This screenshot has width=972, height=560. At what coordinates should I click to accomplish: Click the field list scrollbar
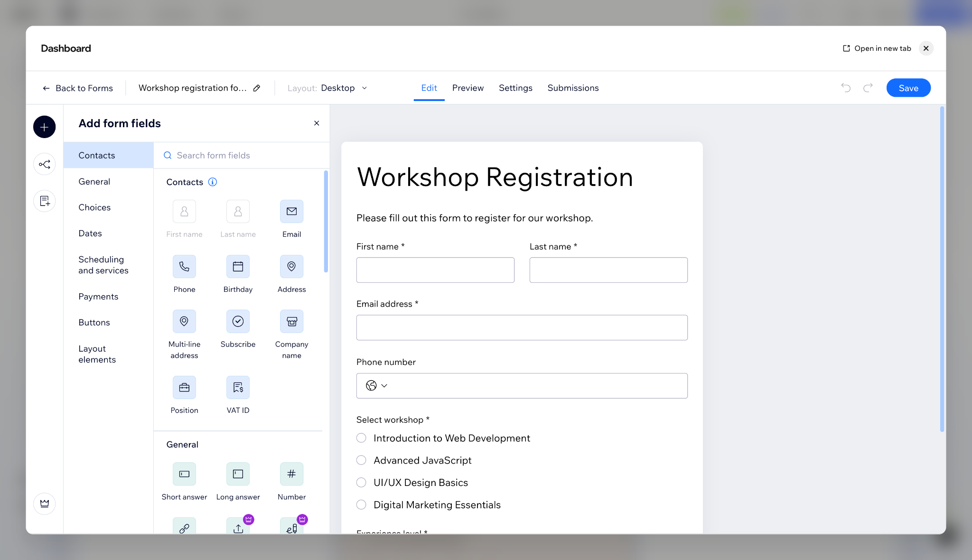326,222
